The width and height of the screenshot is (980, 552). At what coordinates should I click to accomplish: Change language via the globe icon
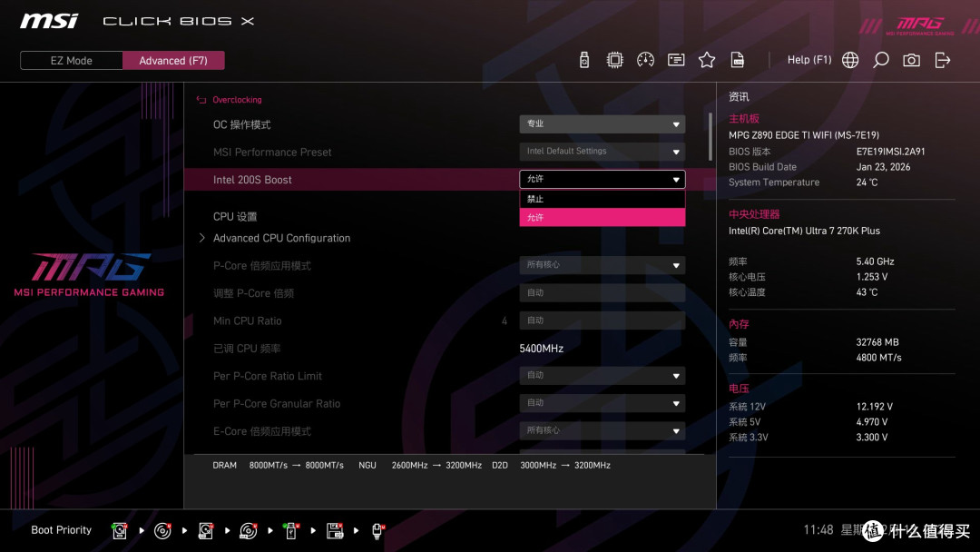point(850,60)
